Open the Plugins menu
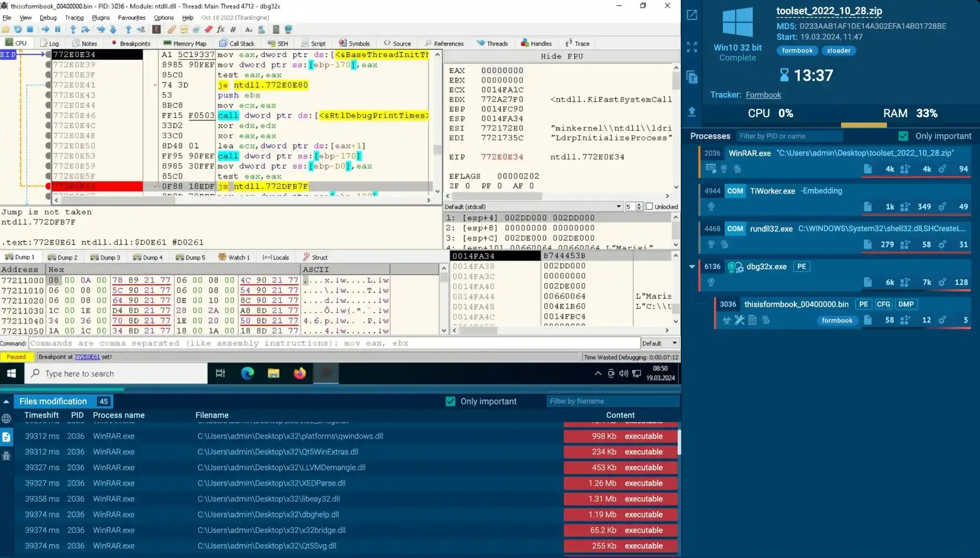 coord(101,18)
